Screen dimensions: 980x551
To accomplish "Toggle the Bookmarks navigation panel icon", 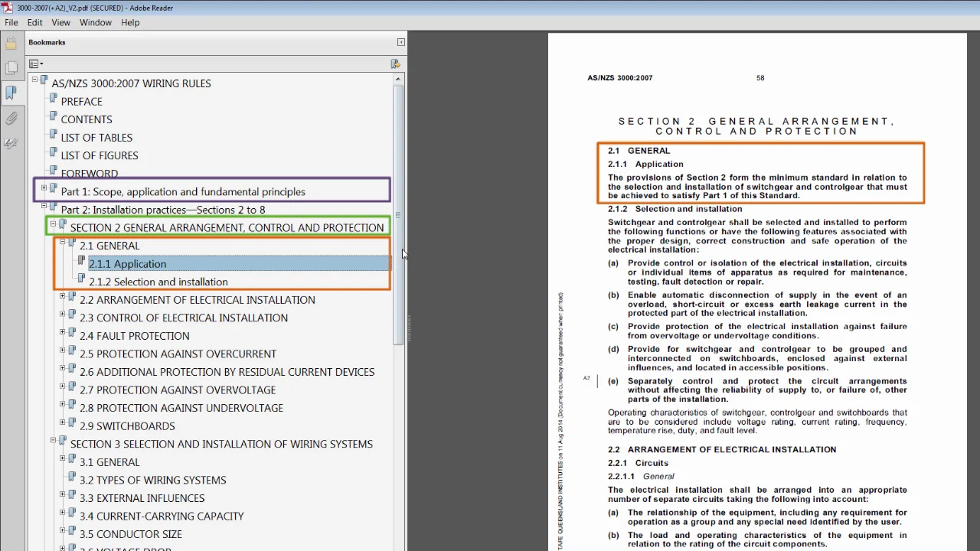I will [11, 93].
